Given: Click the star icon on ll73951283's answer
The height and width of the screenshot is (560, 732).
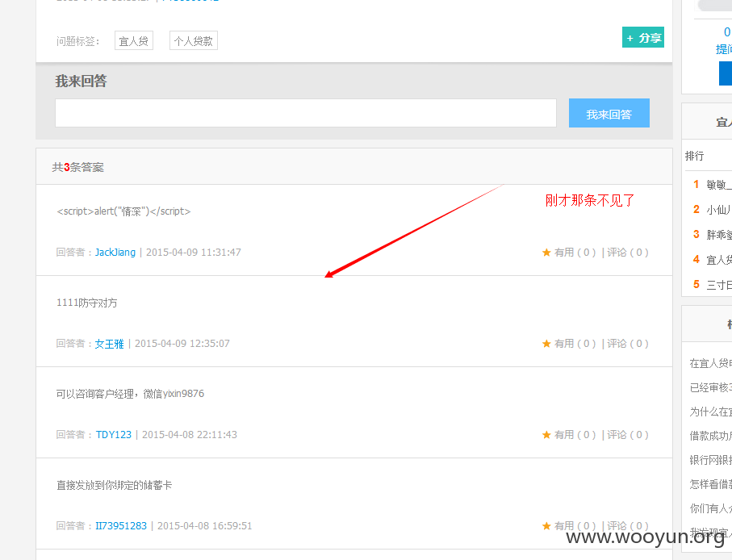Looking at the screenshot, I should [546, 526].
